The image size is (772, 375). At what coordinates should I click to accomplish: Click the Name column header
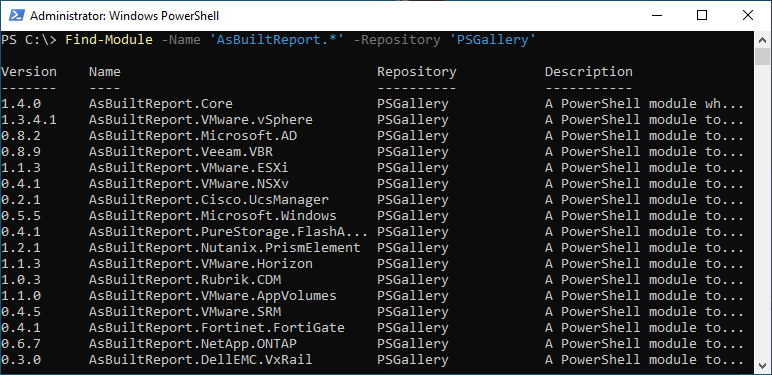point(105,72)
